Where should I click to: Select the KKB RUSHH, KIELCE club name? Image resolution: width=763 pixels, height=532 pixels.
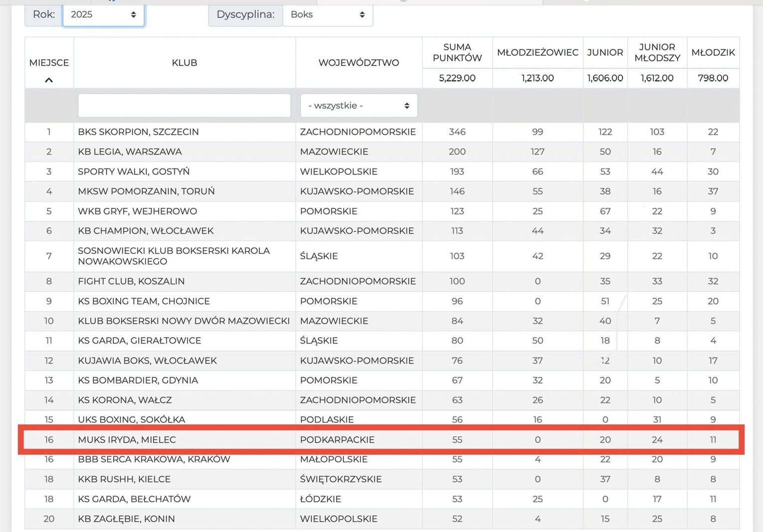point(124,479)
